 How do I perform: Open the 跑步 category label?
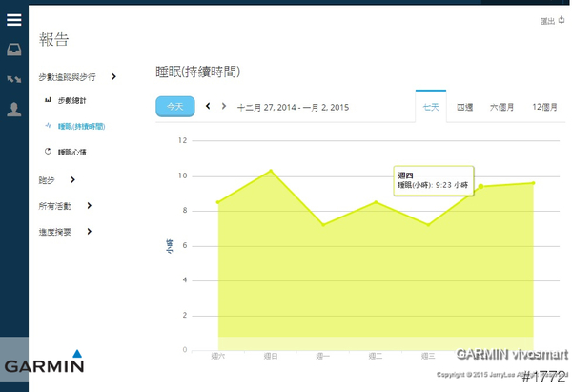pos(47,180)
